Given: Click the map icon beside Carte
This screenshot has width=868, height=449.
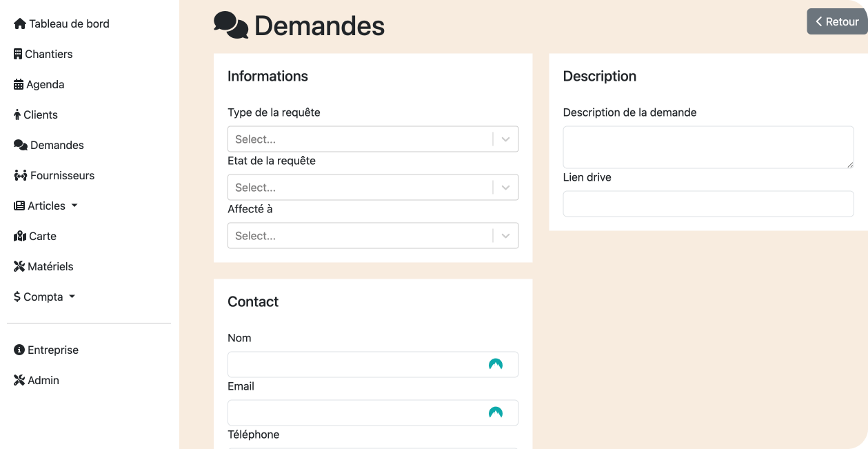Looking at the screenshot, I should (20, 237).
